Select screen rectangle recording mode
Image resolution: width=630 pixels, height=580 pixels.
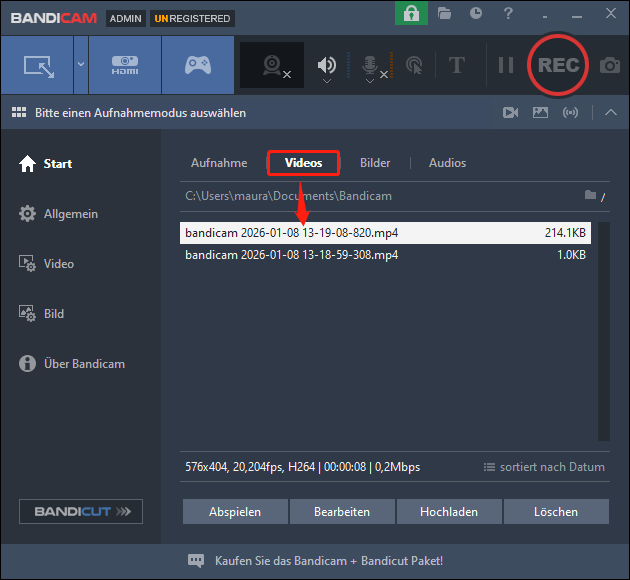[x=37, y=65]
